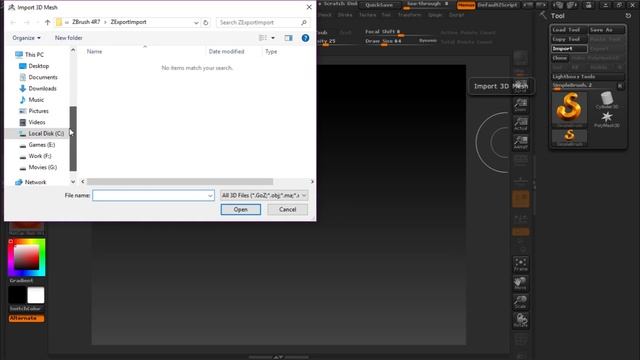The height and width of the screenshot is (360, 640).
Task: Select the PolyMesh3D star tool icon
Action: click(x=607, y=119)
